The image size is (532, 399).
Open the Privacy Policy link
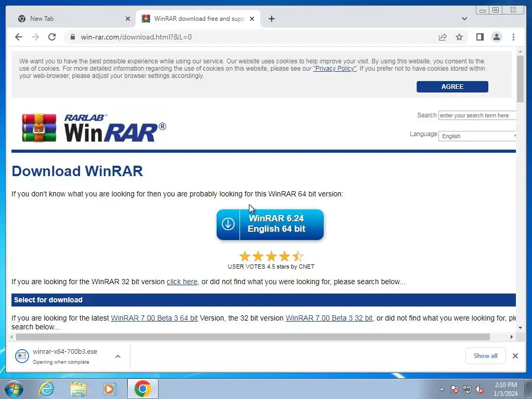[335, 69]
